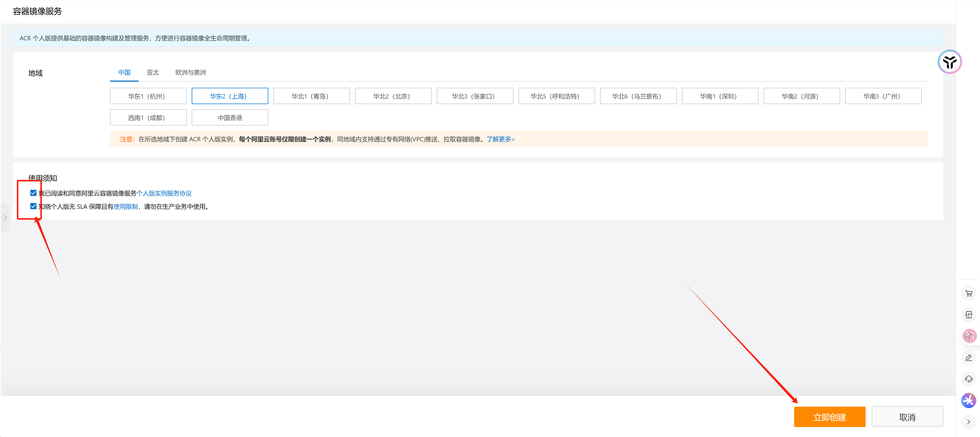Expand the left navigation panel handle
The image size is (980, 437).
tap(5, 218)
